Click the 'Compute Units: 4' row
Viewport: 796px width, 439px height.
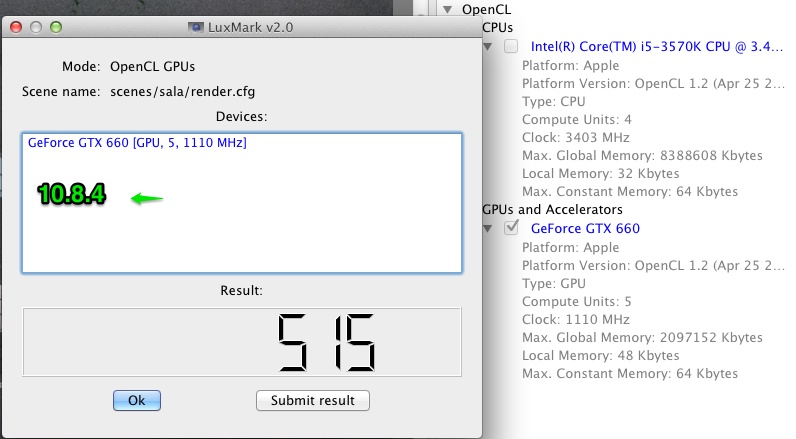tap(577, 120)
